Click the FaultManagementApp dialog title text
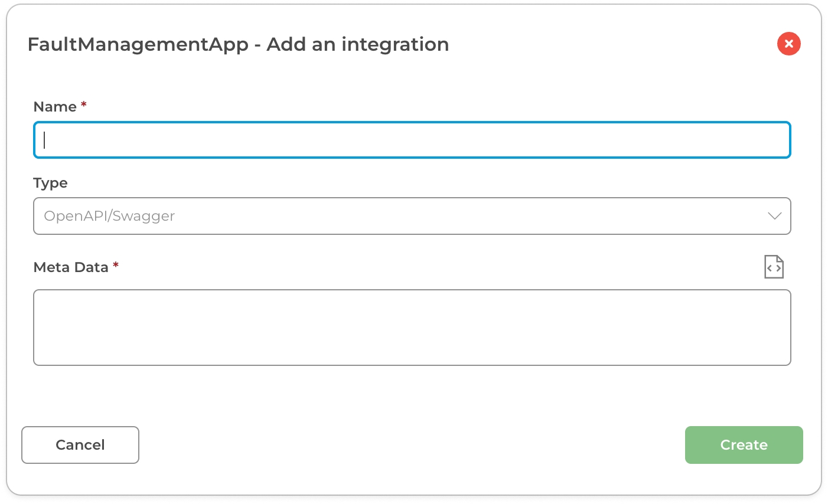828x504 pixels. [x=238, y=44]
